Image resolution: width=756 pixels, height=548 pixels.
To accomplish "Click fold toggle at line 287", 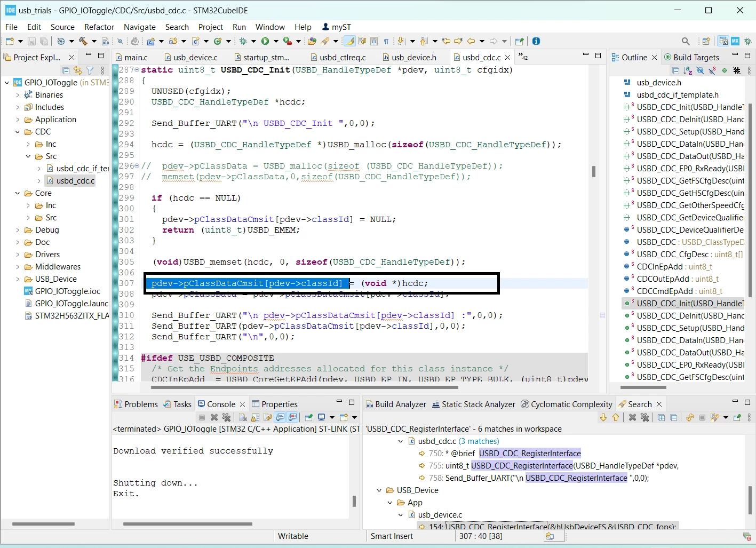I will [137, 70].
